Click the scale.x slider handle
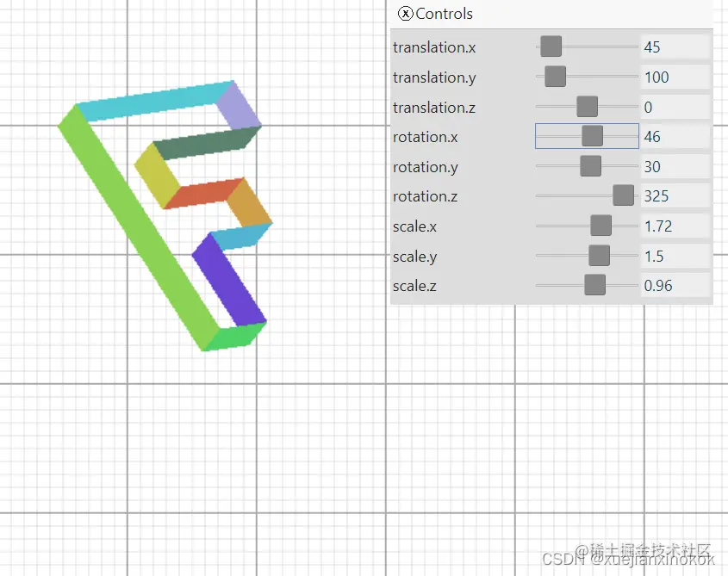 [x=600, y=225]
